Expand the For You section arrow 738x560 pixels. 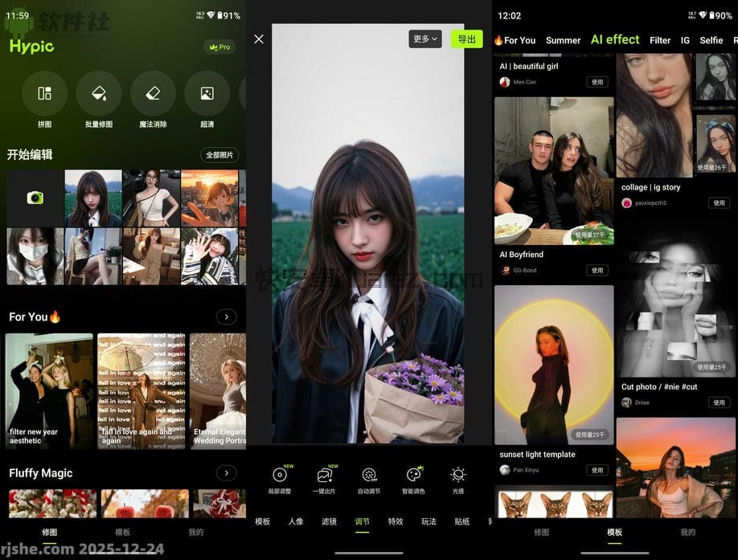[x=228, y=317]
